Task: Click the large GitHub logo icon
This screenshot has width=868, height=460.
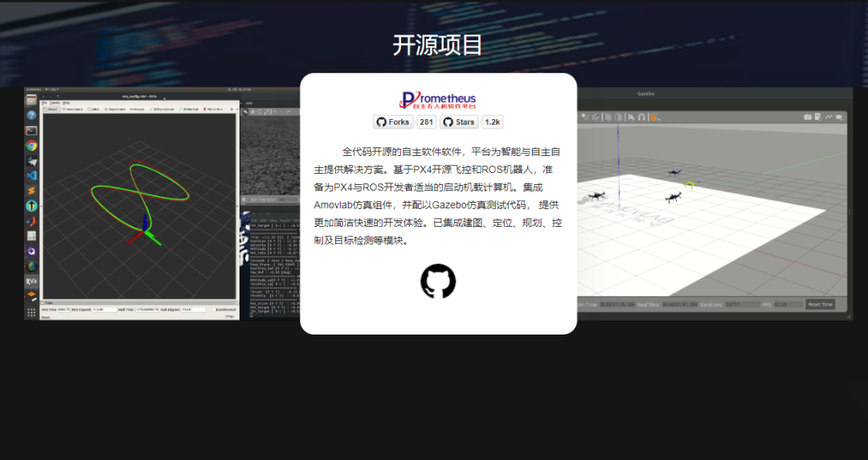Action: point(438,281)
